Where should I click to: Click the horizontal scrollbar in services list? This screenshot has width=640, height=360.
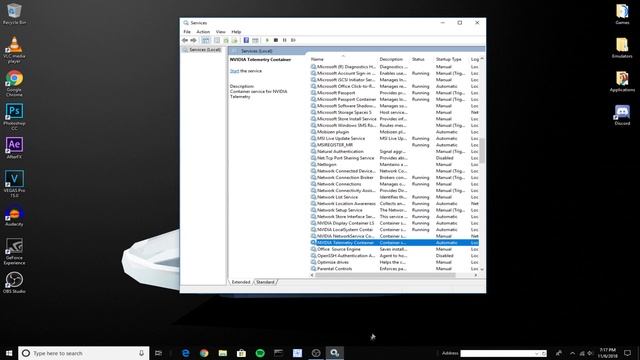(385, 276)
